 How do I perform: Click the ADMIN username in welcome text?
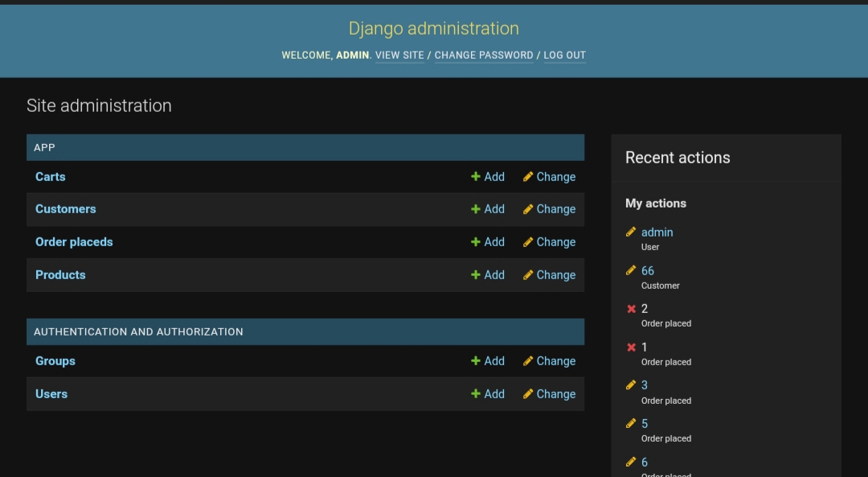point(352,56)
